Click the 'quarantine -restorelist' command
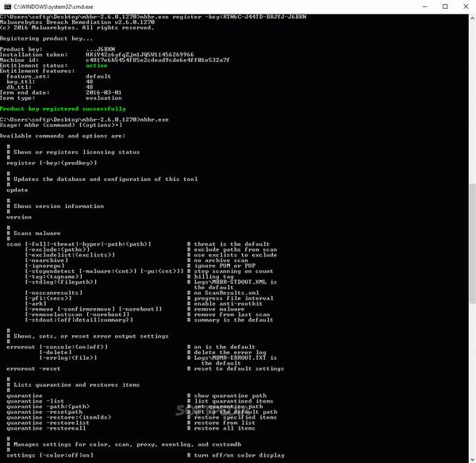Viewport: 476px width, 463px height. pyautogui.click(x=48, y=423)
